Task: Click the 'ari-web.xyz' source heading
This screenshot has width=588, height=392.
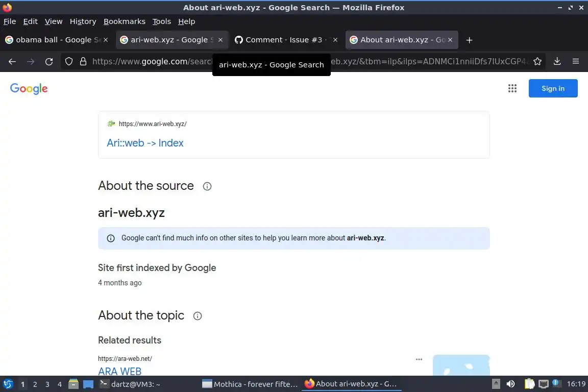Action: coord(131,213)
